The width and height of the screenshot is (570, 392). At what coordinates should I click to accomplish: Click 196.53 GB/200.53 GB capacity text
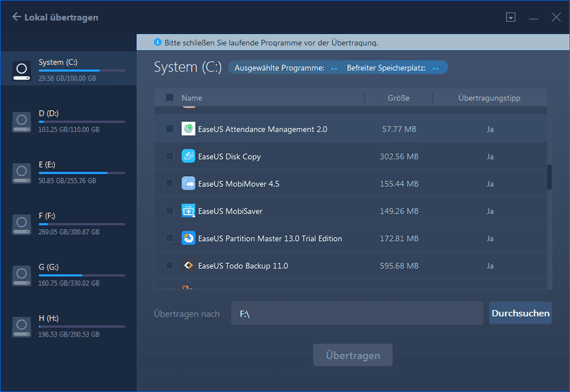click(x=69, y=334)
